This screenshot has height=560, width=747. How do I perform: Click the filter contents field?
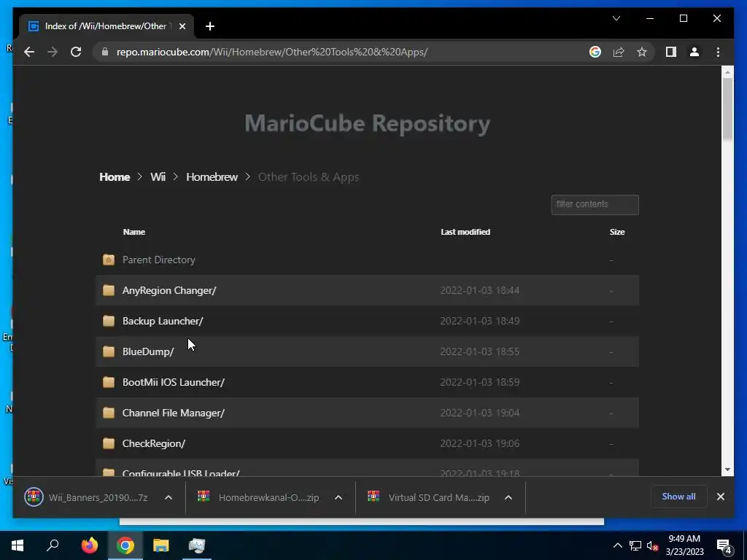(595, 204)
